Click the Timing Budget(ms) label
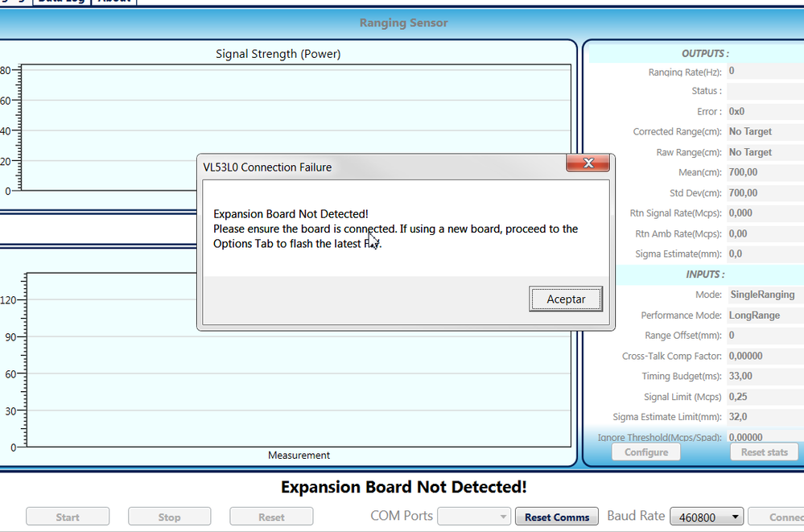The image size is (804, 532). tap(682, 376)
